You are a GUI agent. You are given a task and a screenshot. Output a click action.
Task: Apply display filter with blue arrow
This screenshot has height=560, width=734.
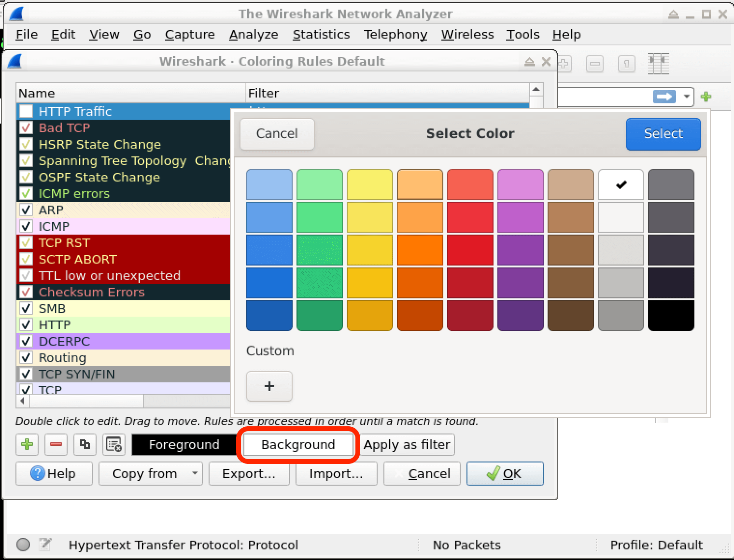click(x=664, y=97)
